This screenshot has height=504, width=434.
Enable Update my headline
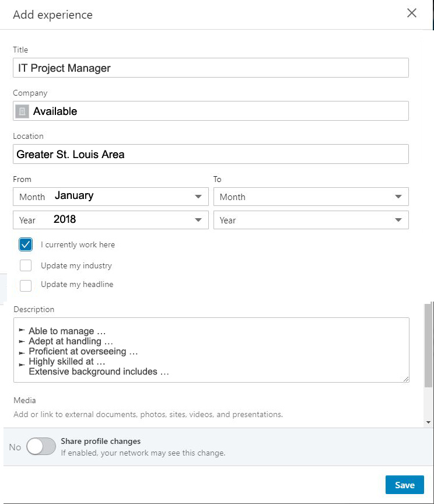click(26, 285)
